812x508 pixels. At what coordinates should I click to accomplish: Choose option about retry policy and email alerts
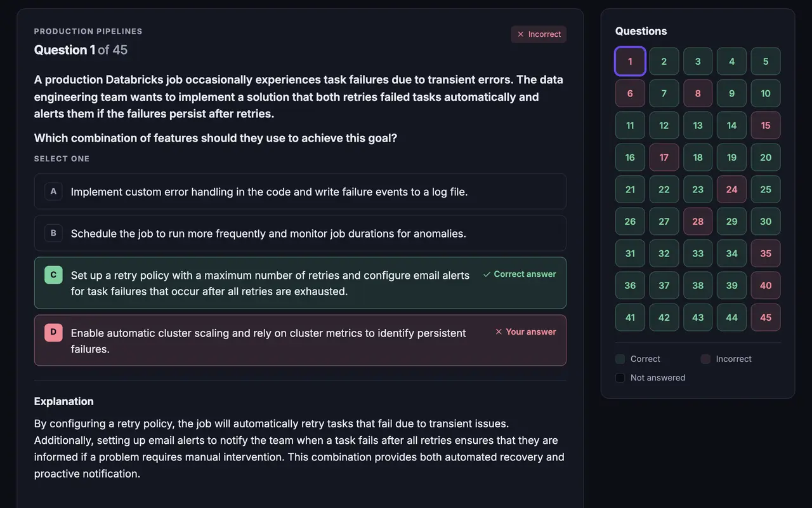pos(300,283)
